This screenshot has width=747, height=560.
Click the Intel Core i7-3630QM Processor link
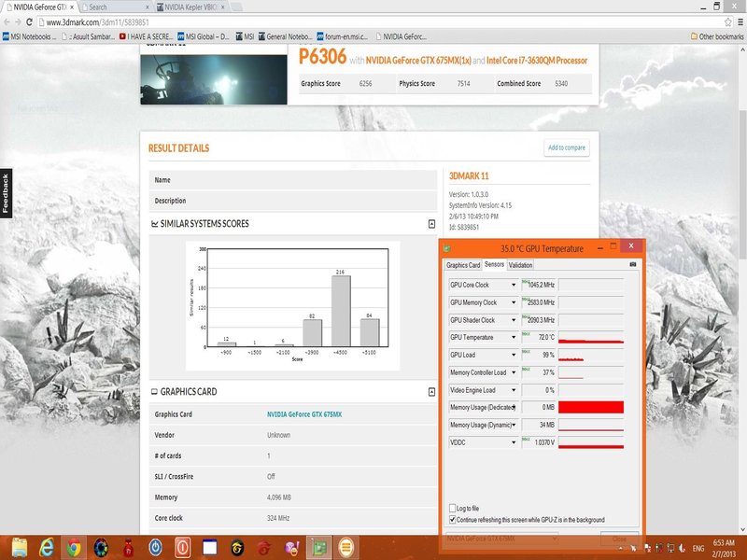point(537,61)
